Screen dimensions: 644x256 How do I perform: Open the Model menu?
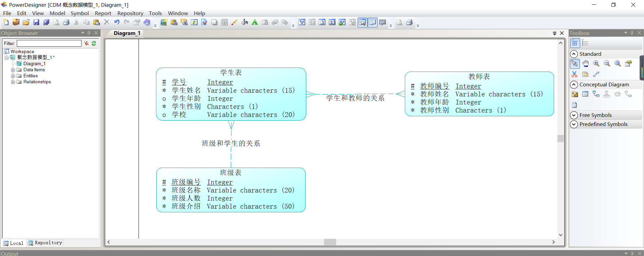[x=57, y=13]
